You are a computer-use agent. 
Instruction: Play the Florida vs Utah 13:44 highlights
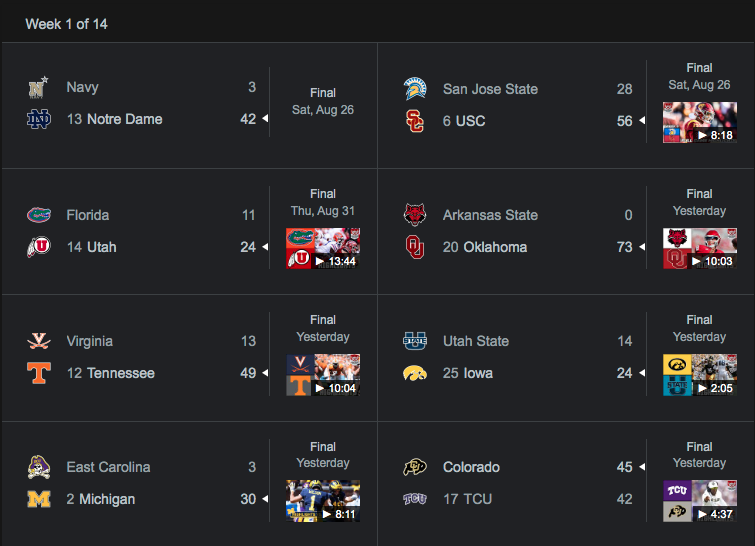[x=323, y=248]
